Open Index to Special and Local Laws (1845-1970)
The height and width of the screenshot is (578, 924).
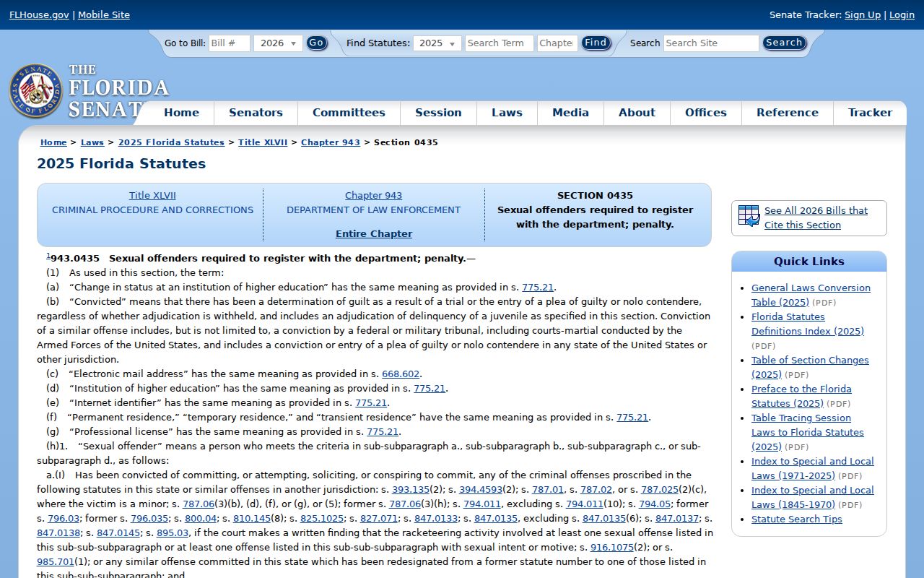[812, 497]
